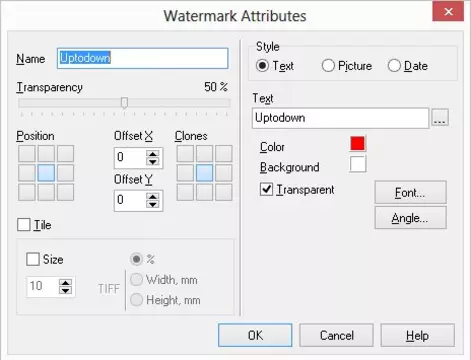Choose Picture style radio button
Screen dimensions: 471x360
[x=328, y=66]
